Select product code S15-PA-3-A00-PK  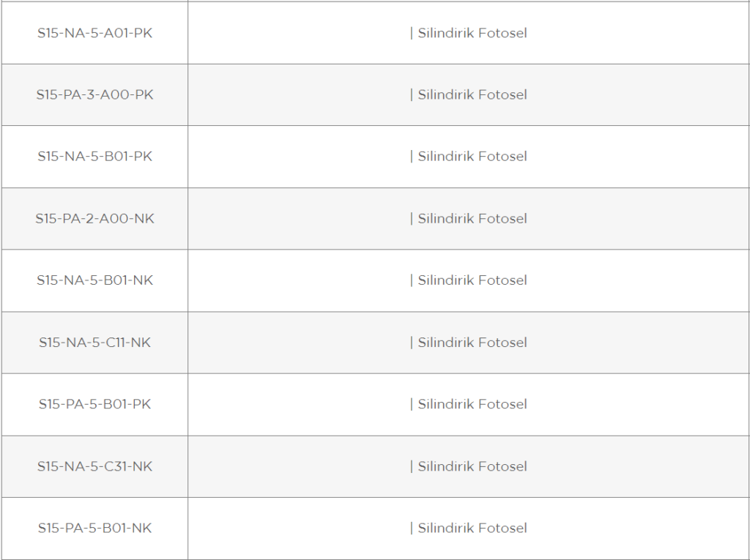coord(94,94)
